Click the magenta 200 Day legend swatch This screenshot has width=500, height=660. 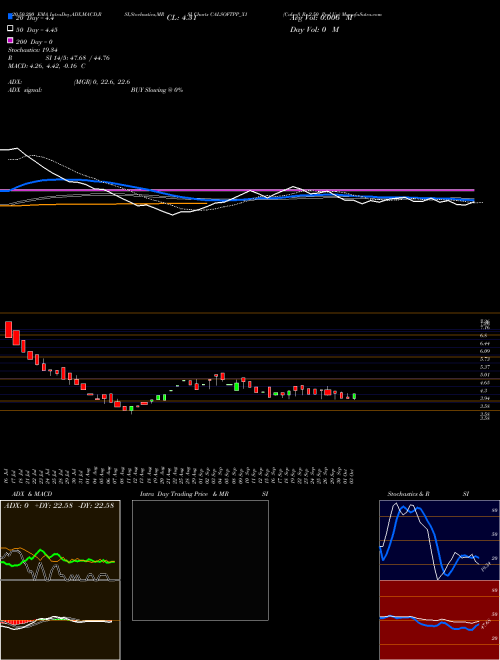click(11, 41)
